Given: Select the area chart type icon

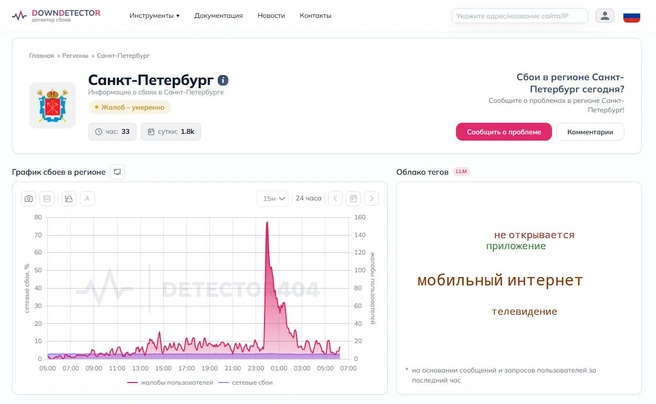Looking at the screenshot, I should pos(69,199).
